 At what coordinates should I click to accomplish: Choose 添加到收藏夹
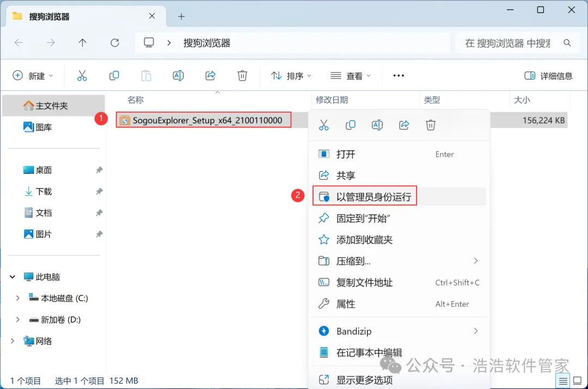pyautogui.click(x=400, y=239)
